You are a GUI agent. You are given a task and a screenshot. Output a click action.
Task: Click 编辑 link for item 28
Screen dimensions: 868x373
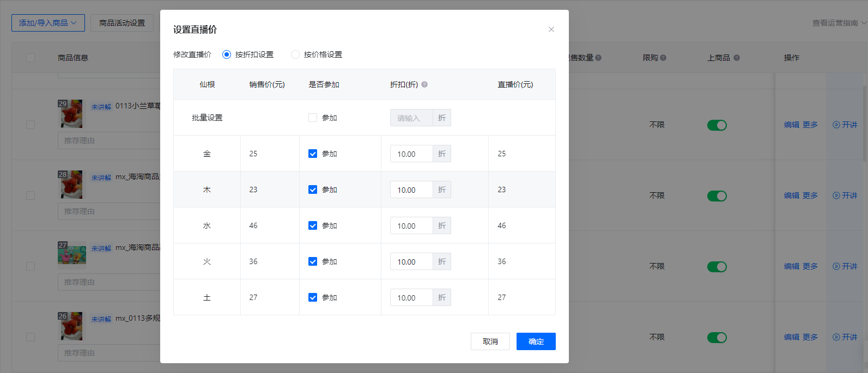click(x=792, y=195)
